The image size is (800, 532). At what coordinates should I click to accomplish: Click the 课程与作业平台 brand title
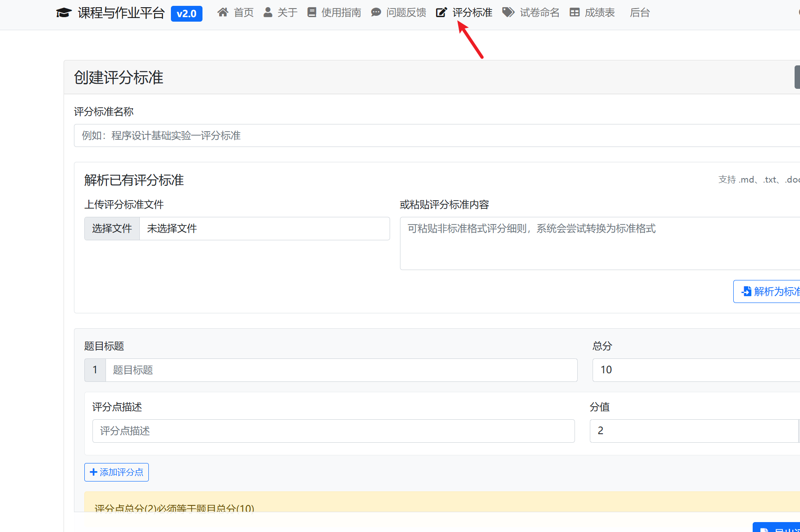(121, 13)
